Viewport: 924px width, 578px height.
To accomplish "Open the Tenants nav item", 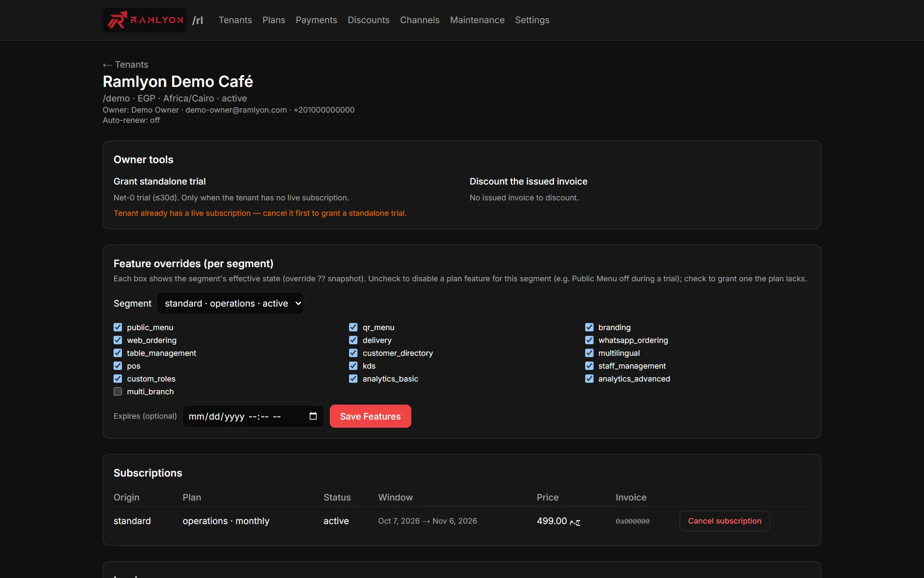I will click(x=235, y=20).
